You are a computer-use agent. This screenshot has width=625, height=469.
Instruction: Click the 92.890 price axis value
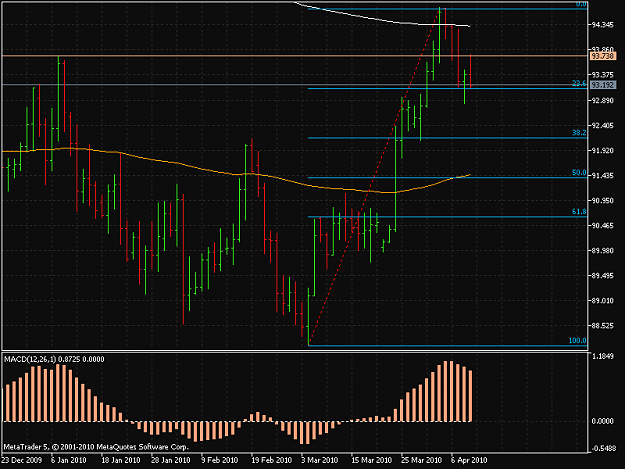(x=602, y=100)
